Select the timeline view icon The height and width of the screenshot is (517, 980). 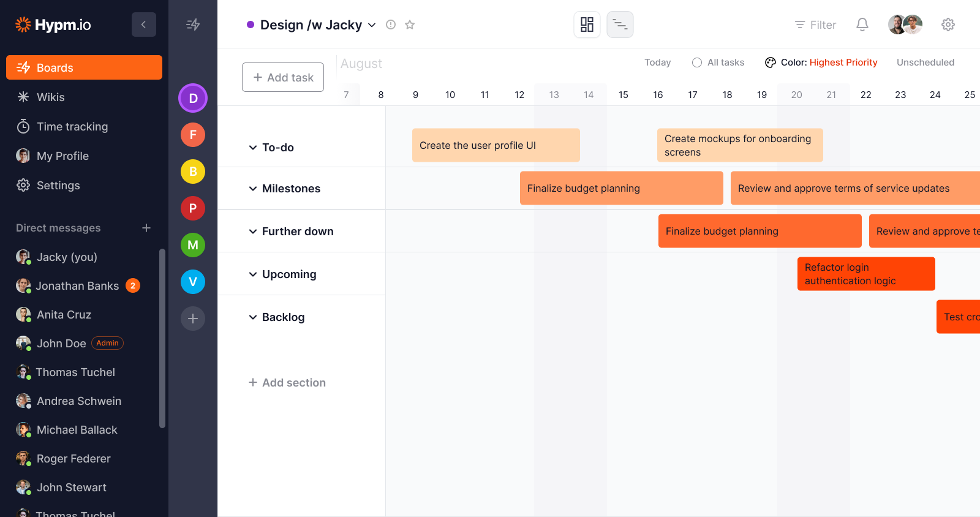[x=620, y=25]
